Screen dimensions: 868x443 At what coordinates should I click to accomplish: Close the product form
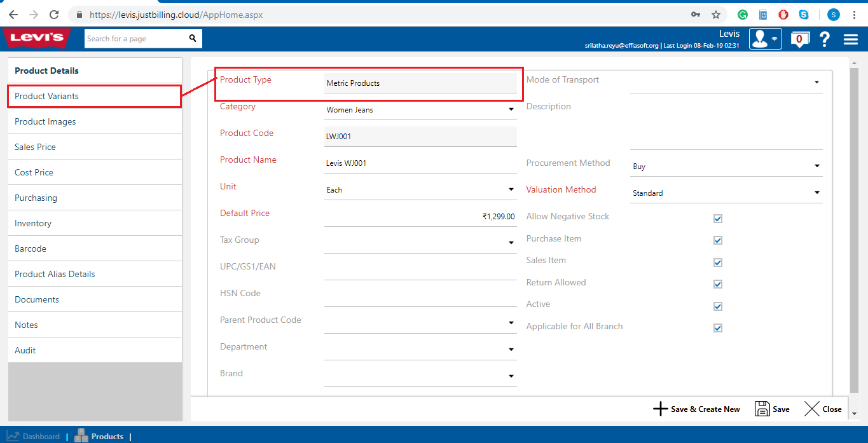point(823,409)
